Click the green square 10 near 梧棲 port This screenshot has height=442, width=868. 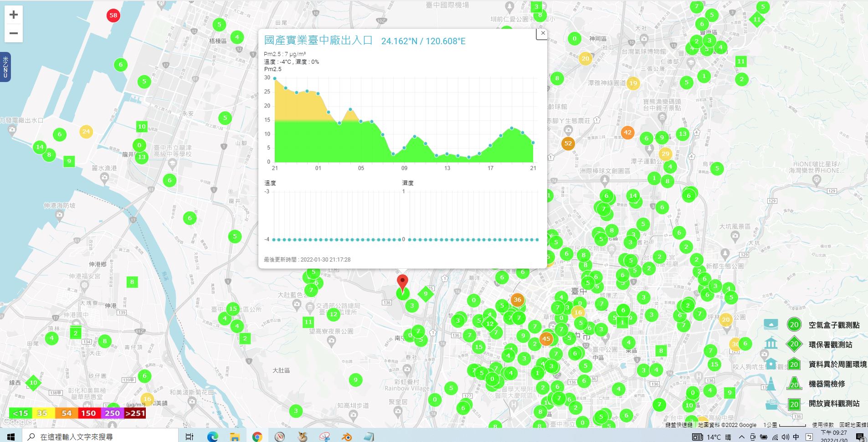click(142, 127)
